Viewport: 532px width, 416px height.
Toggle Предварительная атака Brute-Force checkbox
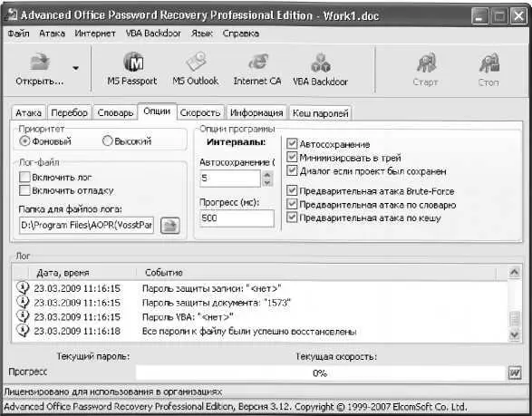(292, 190)
